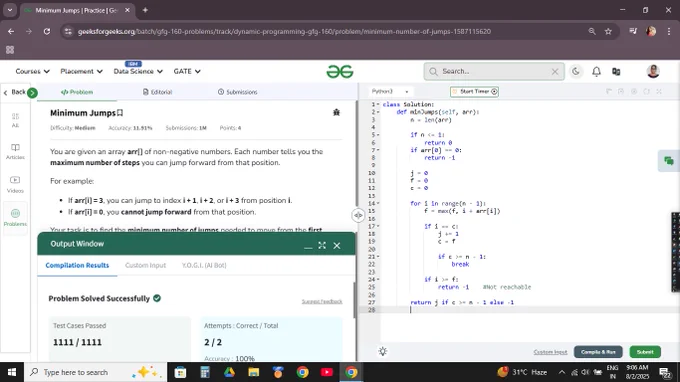Expand the Placement menu

click(82, 71)
